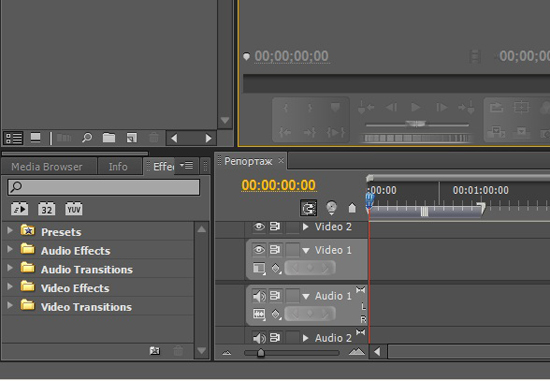This screenshot has width=550, height=381.
Task: Click Set Encore Chapter Marker icon
Action: coord(331,208)
